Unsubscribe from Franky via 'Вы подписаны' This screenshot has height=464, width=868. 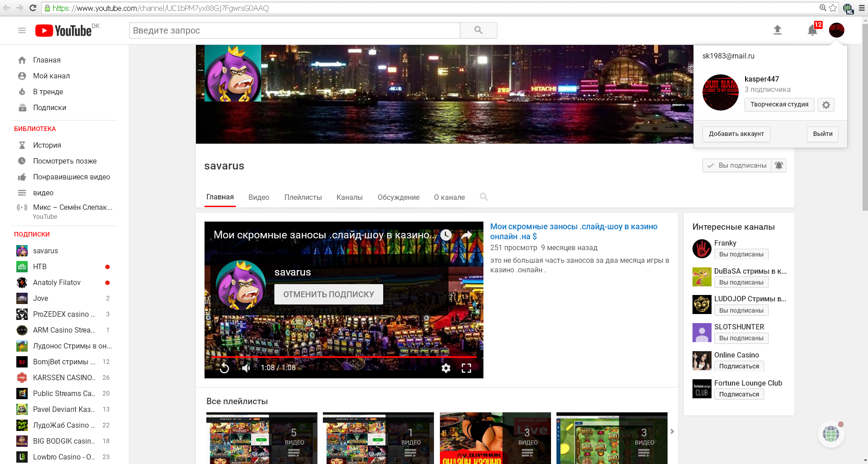[741, 254]
